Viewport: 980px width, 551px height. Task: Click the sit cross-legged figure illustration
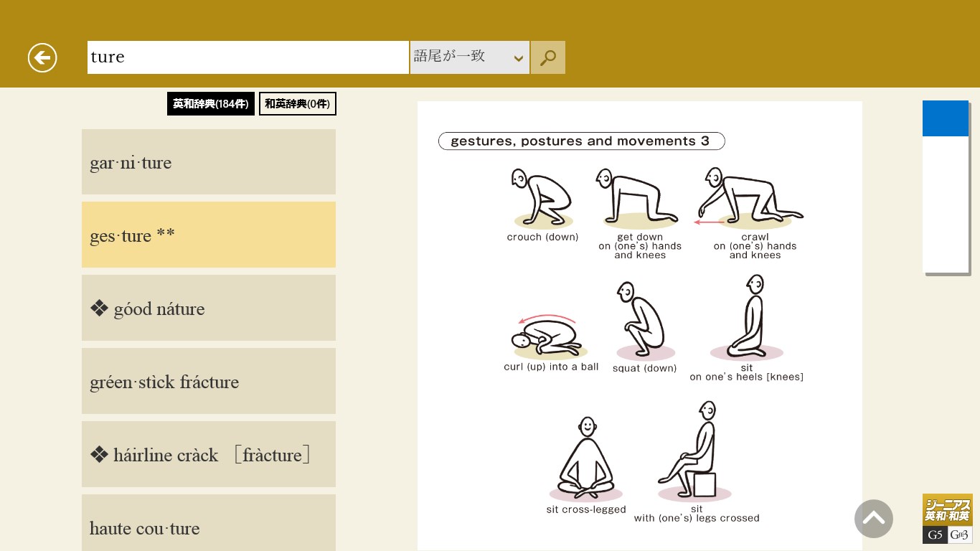tap(586, 459)
